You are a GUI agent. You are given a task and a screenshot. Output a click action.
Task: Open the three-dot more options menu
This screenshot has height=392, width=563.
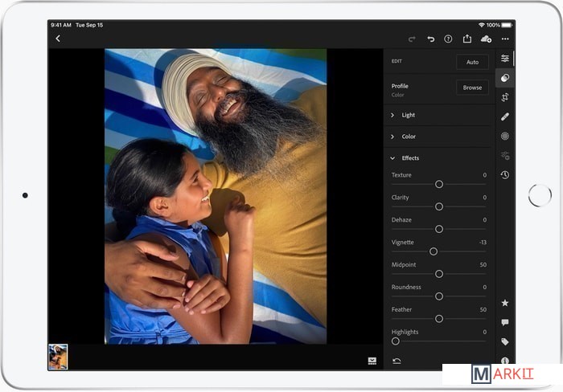click(505, 39)
